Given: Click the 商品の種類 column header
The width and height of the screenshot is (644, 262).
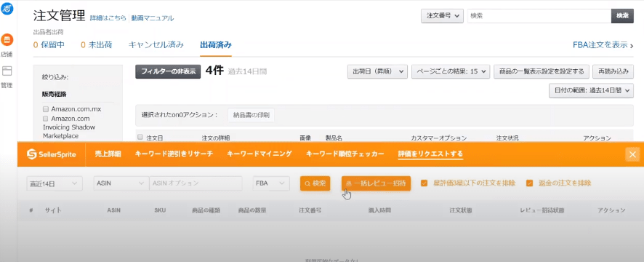Looking at the screenshot, I should [x=206, y=210].
